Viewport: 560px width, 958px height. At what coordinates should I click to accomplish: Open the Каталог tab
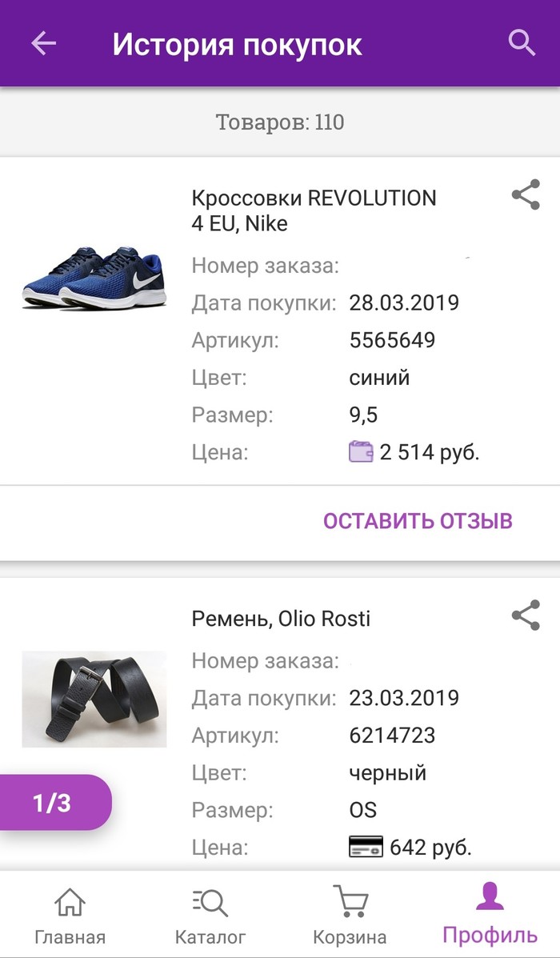[210, 915]
